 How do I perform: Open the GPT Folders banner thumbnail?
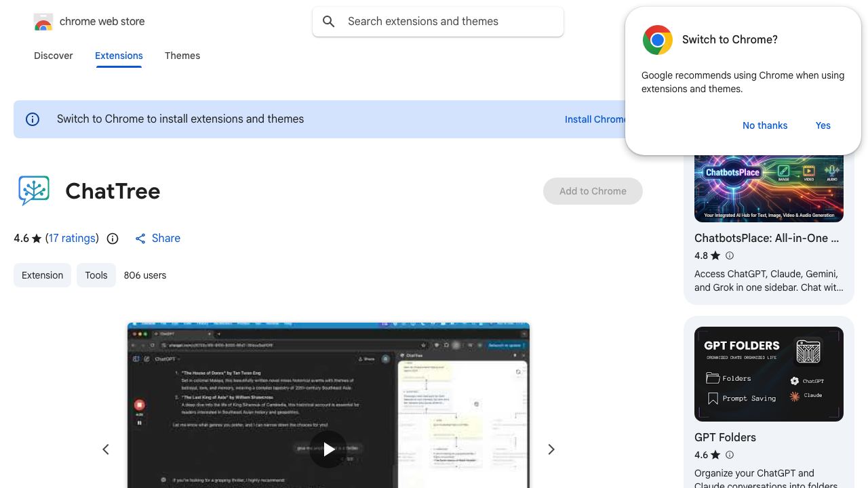[769, 374]
